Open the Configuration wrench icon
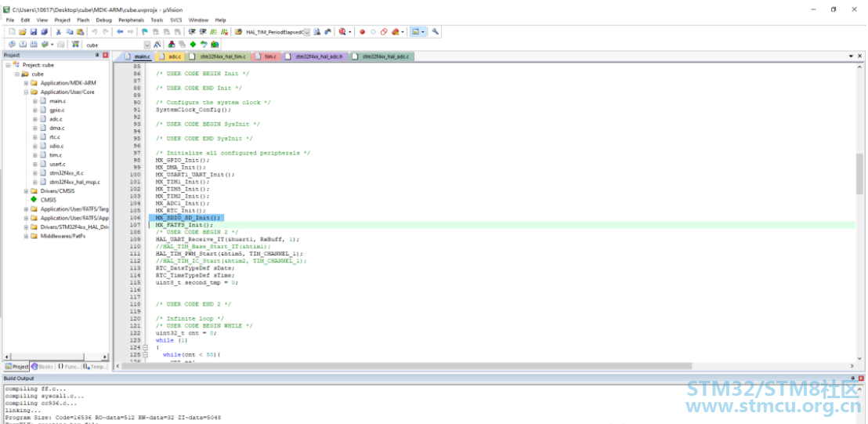 (436, 32)
